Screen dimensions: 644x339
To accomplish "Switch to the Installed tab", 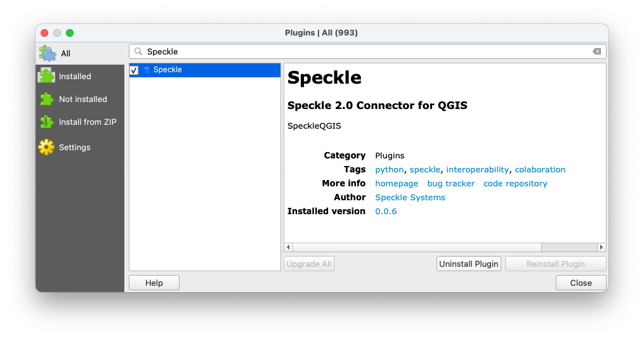I will pos(80,76).
